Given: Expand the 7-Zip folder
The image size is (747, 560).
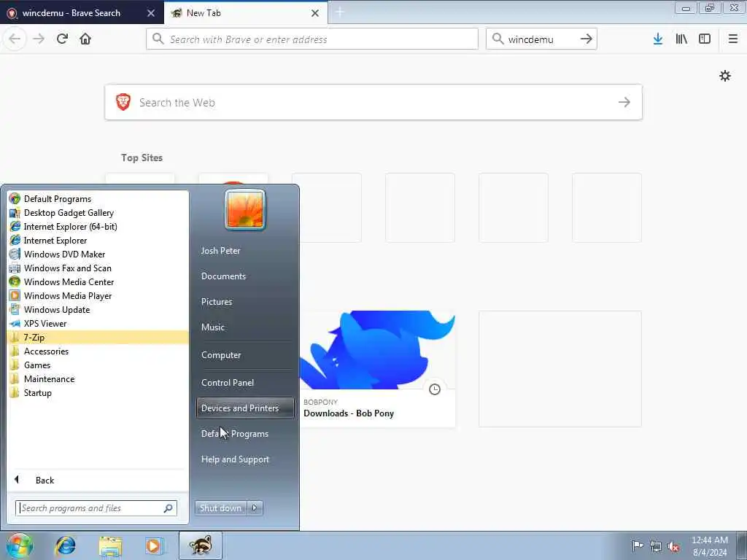Looking at the screenshot, I should pyautogui.click(x=98, y=337).
